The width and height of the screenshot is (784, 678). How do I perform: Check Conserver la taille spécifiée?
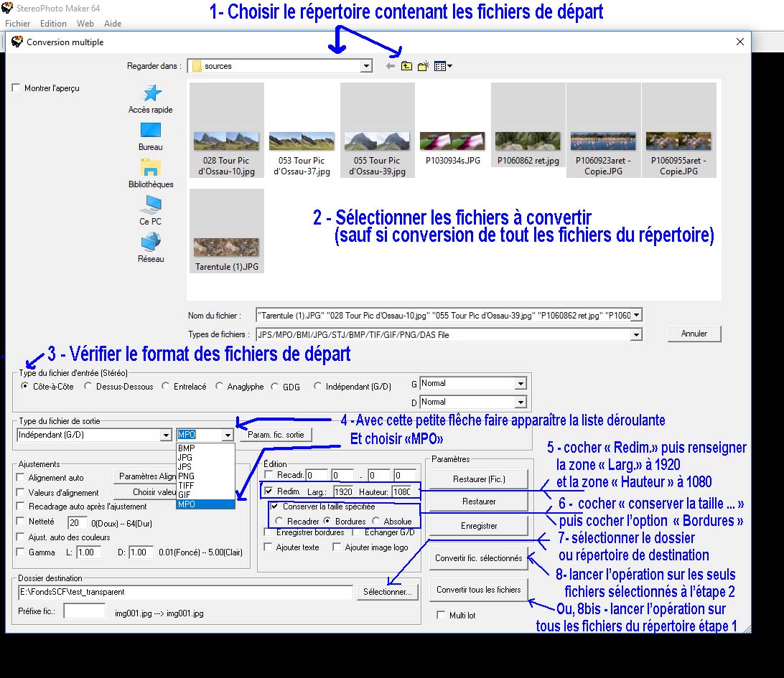(x=274, y=507)
